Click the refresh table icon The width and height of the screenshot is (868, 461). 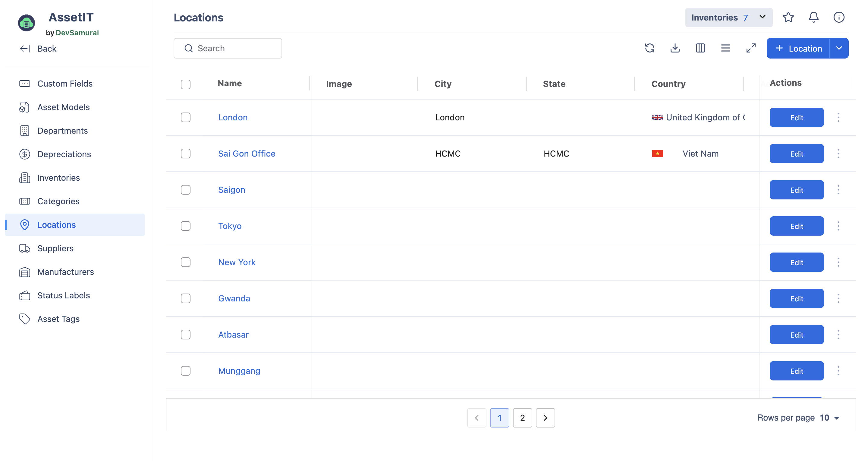tap(650, 48)
